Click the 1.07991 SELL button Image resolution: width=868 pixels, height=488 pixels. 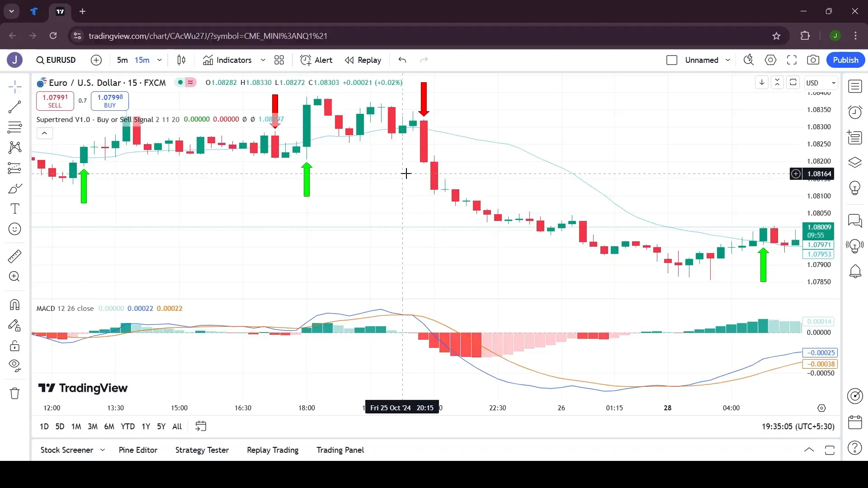(55, 101)
